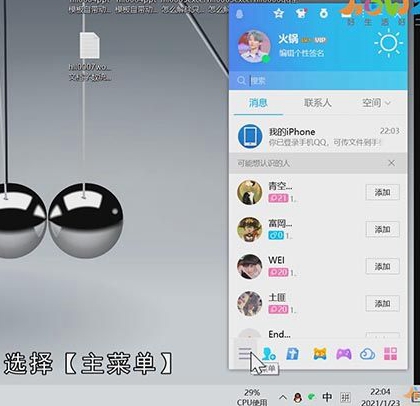The width and height of the screenshot is (420, 406).
Task: Expand the system tray hidden icons arrow
Action: click(283, 397)
